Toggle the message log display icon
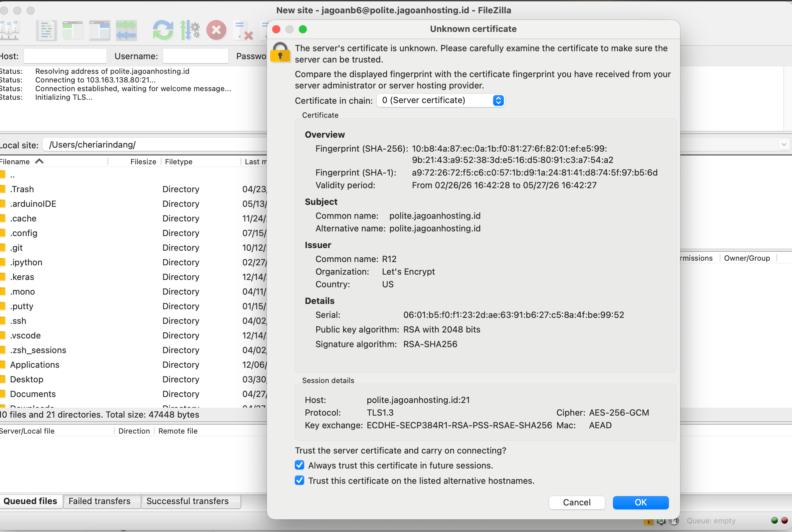This screenshot has height=532, width=792. point(46,31)
